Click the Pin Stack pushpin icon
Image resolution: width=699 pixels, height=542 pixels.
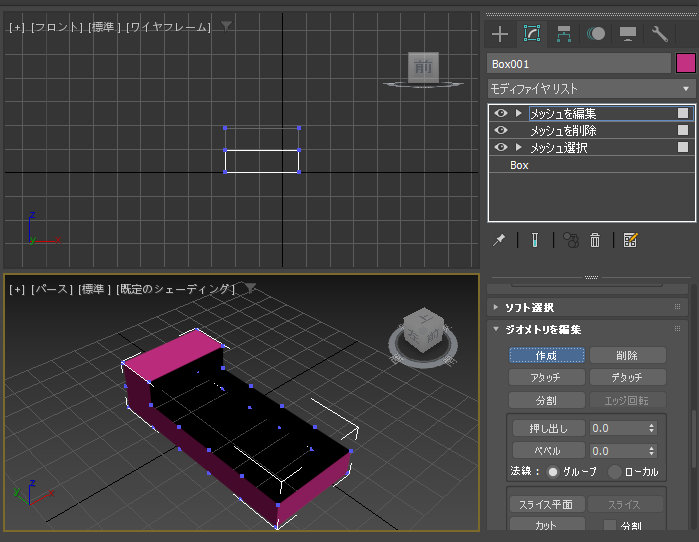pyautogui.click(x=499, y=240)
